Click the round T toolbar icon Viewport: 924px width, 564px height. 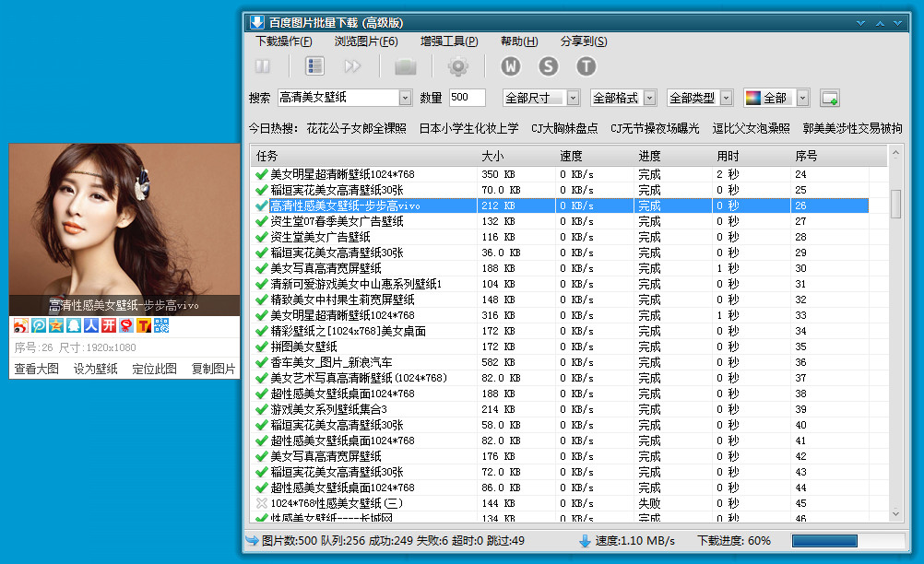pyautogui.click(x=586, y=66)
